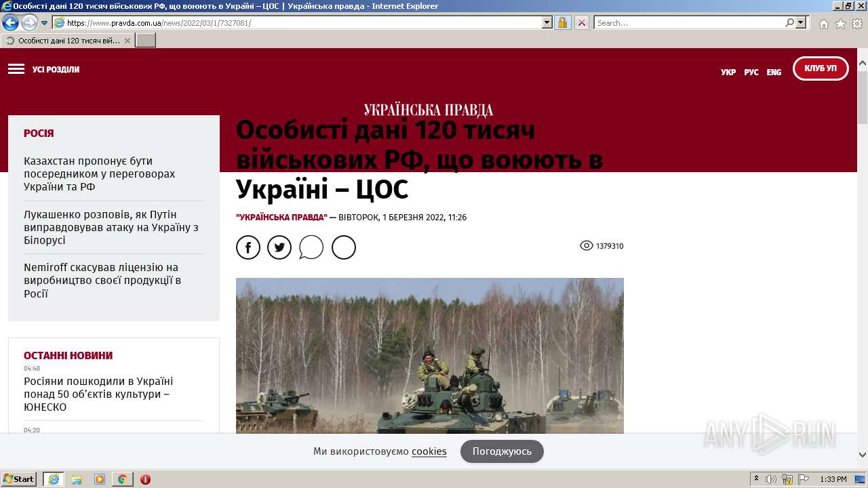Image resolution: width=868 pixels, height=488 pixels.
Task: Go forward with the IE forward arrow
Action: coord(29,22)
